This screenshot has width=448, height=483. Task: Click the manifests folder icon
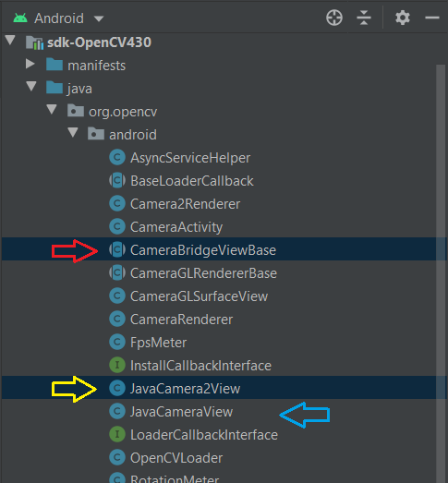click(54, 65)
